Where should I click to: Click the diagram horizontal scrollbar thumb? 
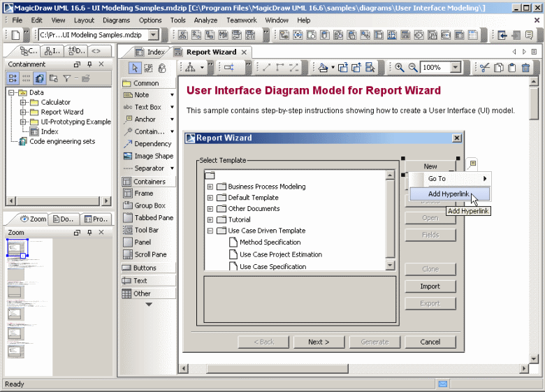tap(277, 368)
